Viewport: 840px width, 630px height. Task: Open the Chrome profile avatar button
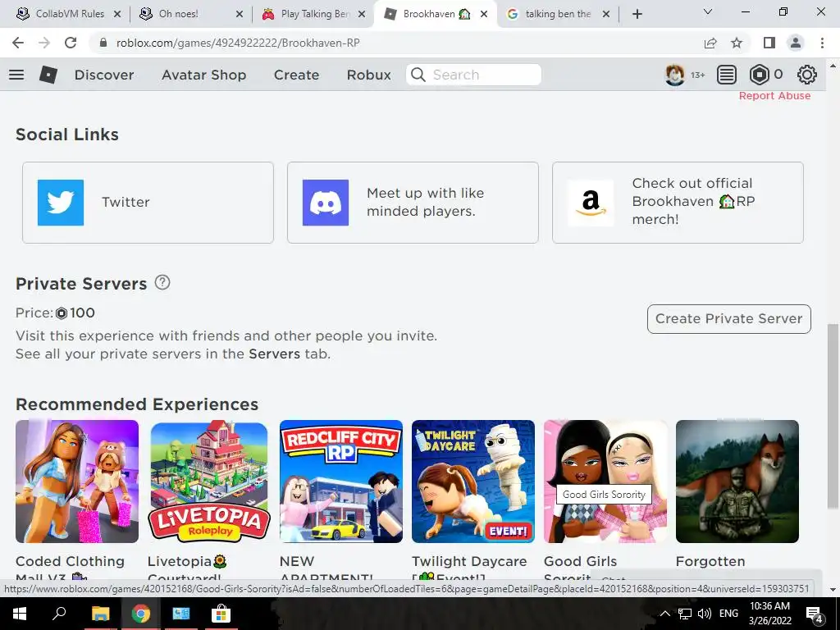click(796, 43)
